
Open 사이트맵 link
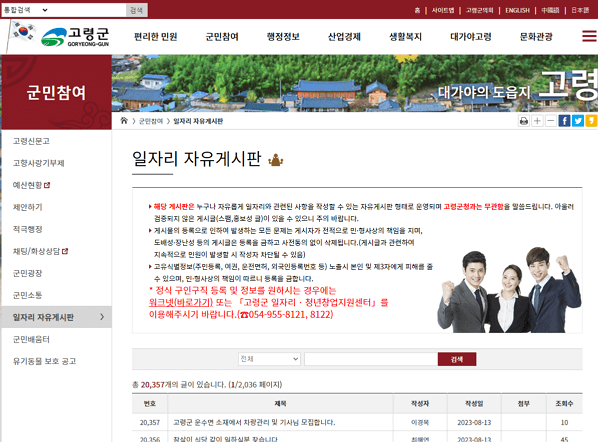coord(443,10)
